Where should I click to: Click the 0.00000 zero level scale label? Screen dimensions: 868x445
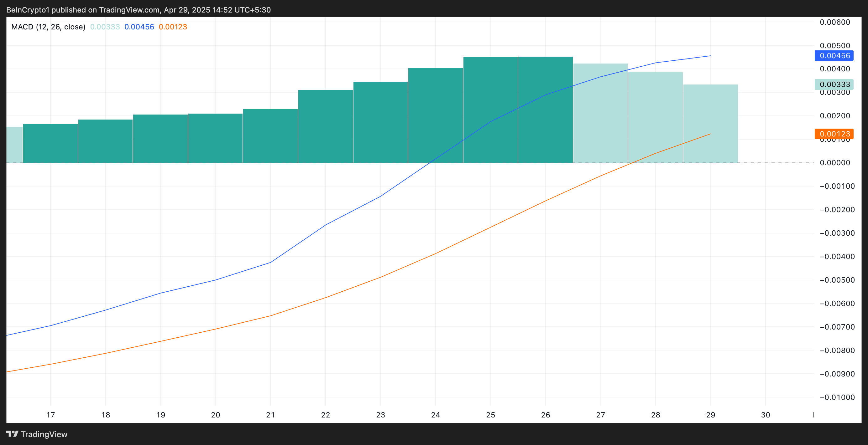[835, 163]
